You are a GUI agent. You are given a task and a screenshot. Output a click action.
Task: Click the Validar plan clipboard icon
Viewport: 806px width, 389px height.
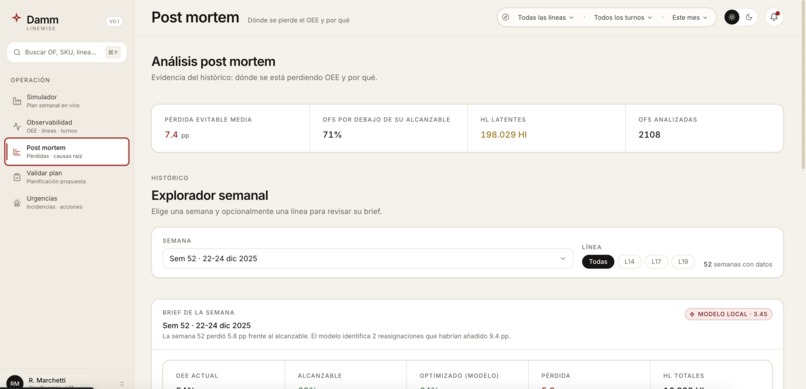[17, 177]
